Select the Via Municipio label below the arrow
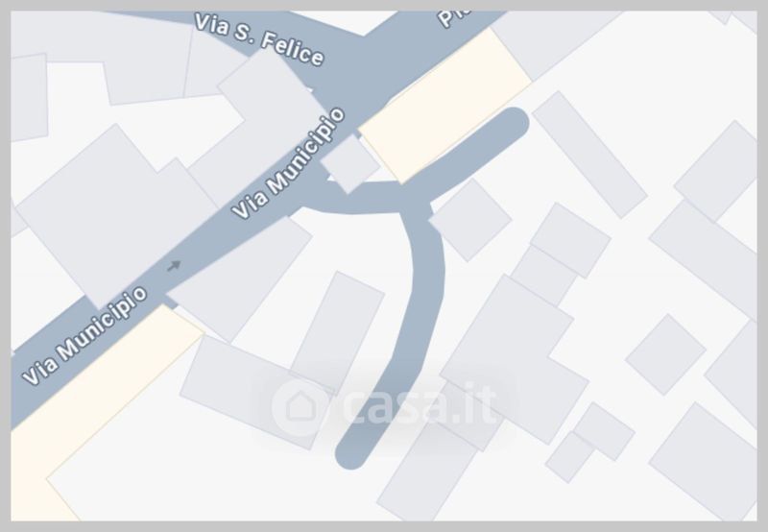This screenshot has width=768, height=532. pyautogui.click(x=84, y=335)
